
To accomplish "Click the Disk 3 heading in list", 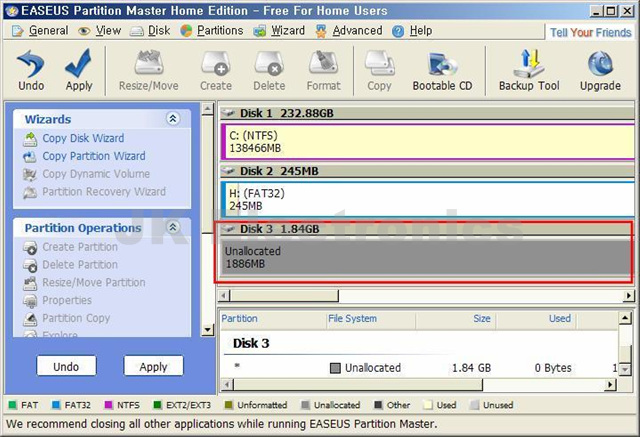I will 251,343.
